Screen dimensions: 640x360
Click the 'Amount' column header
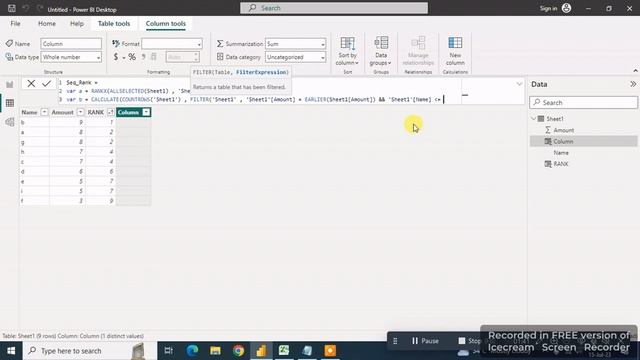pyautogui.click(x=62, y=112)
